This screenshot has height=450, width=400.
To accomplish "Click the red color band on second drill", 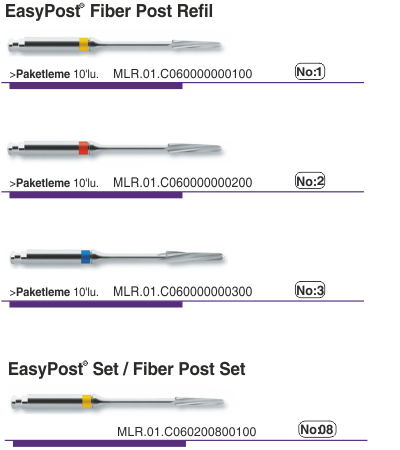I will (83, 148).
